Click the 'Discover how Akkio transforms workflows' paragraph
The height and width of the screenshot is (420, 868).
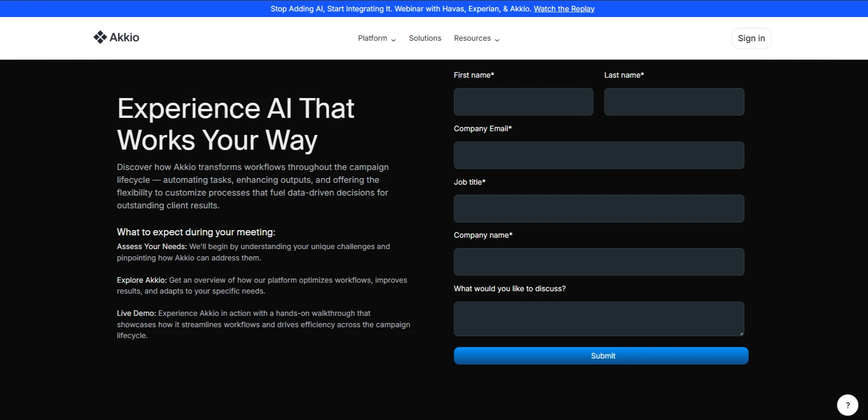[x=253, y=186]
